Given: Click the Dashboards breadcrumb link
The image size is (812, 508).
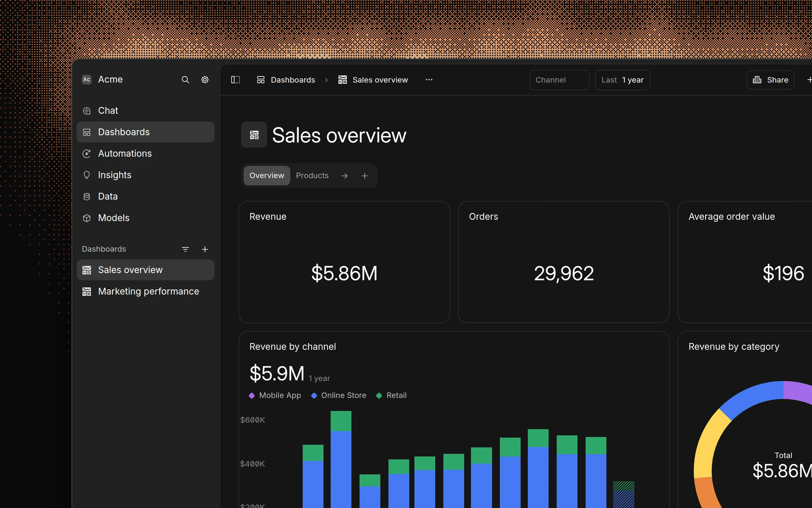Looking at the screenshot, I should [293, 80].
